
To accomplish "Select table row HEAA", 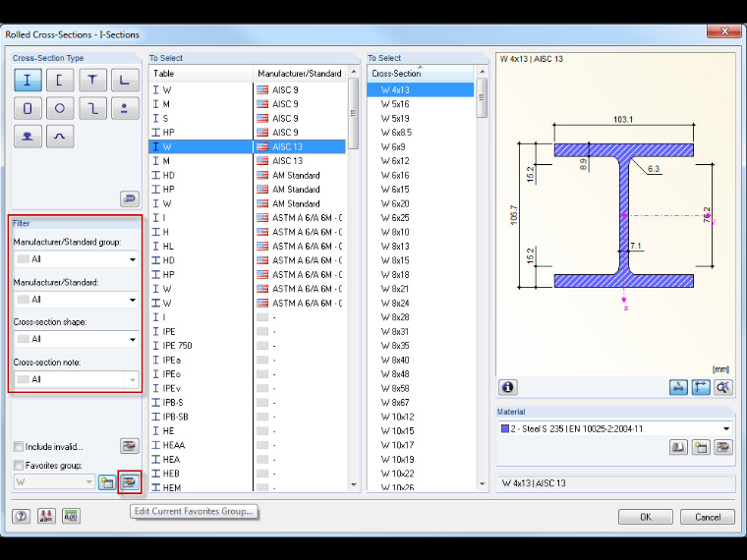I will pyautogui.click(x=248, y=445).
